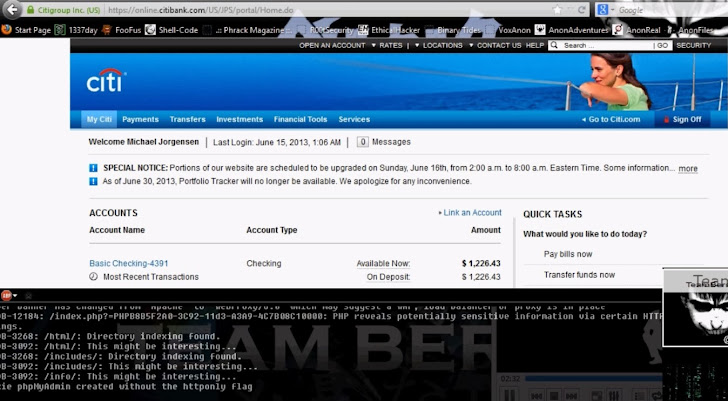Expand the notice with more link
The height and width of the screenshot is (401, 728).
pyautogui.click(x=688, y=168)
